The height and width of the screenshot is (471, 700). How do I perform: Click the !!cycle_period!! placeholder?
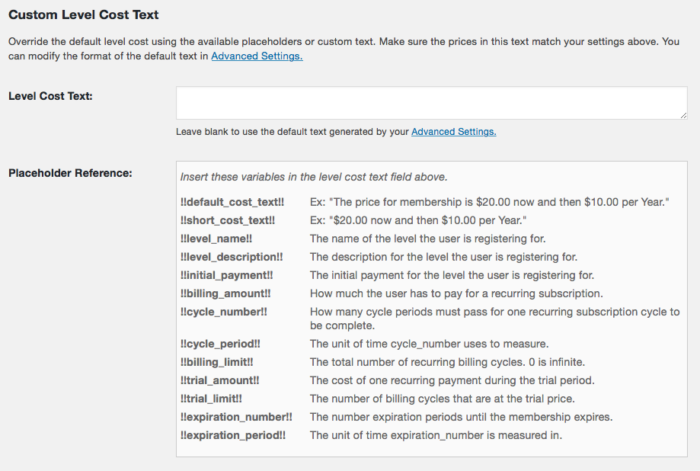click(220, 344)
